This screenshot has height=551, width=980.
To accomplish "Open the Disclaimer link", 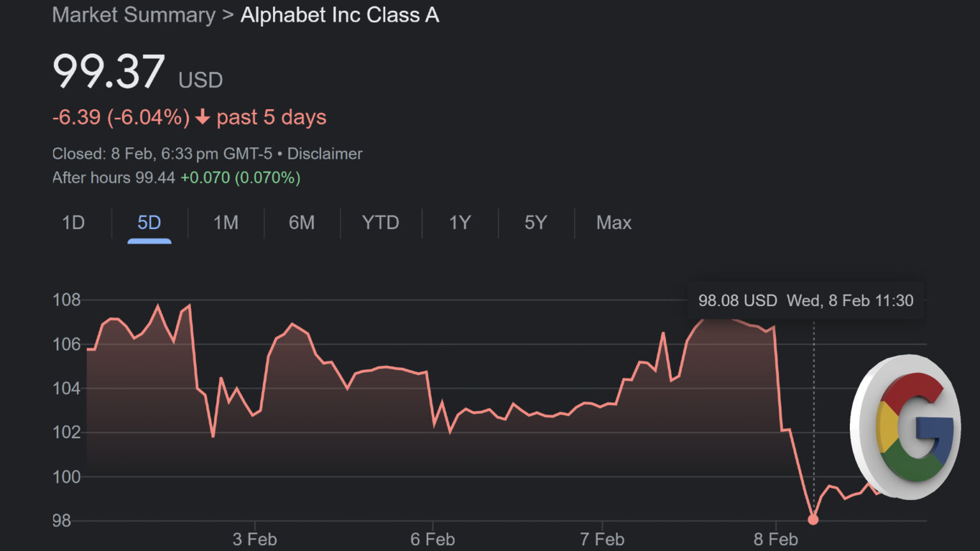I will click(x=325, y=154).
